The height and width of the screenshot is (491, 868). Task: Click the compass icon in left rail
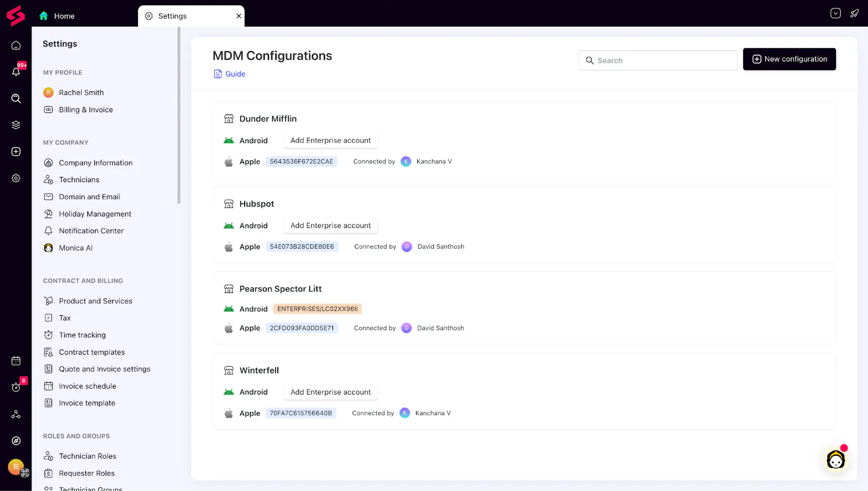pyautogui.click(x=16, y=441)
